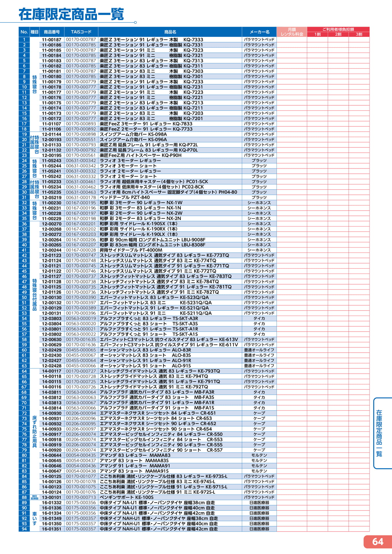Click the product name ending in KE-613V
This screenshot has width=392, height=554.
point(169,340)
